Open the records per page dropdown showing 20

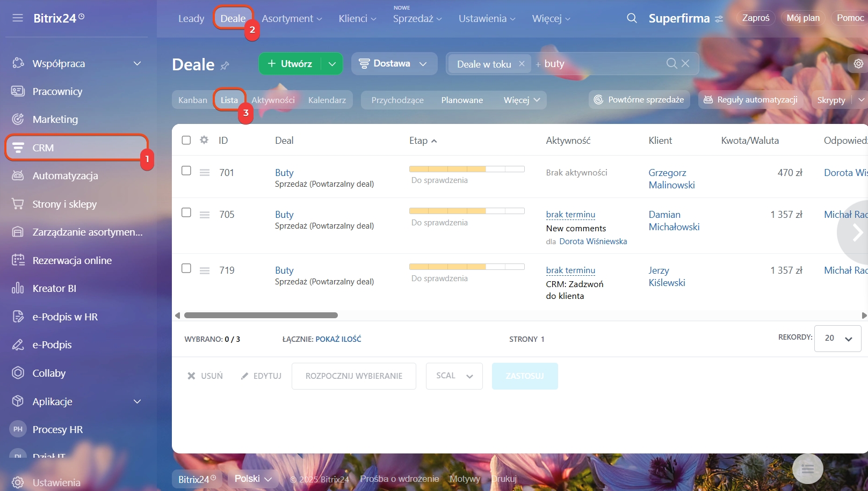coord(838,339)
